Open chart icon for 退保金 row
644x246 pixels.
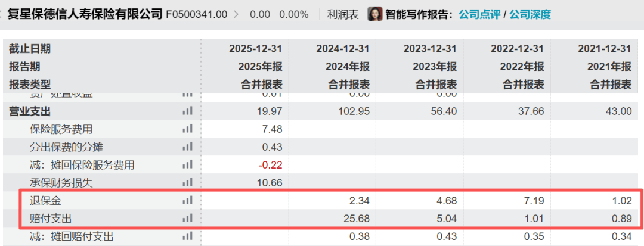187,200
